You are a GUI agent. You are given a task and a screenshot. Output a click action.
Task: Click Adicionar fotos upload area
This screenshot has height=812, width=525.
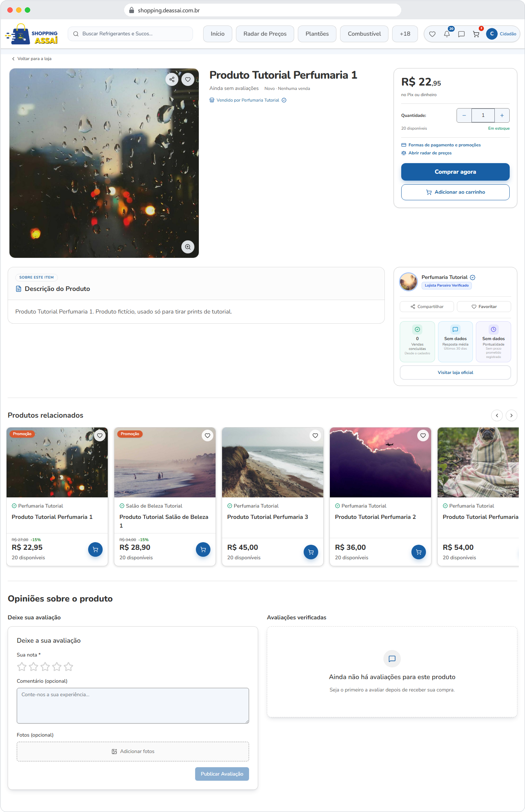tap(133, 752)
